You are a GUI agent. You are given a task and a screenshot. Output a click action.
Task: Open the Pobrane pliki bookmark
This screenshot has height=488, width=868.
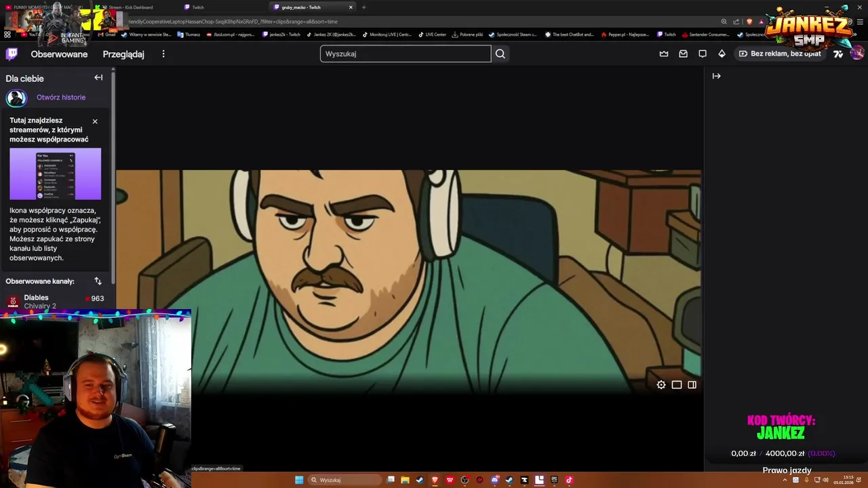(468, 35)
